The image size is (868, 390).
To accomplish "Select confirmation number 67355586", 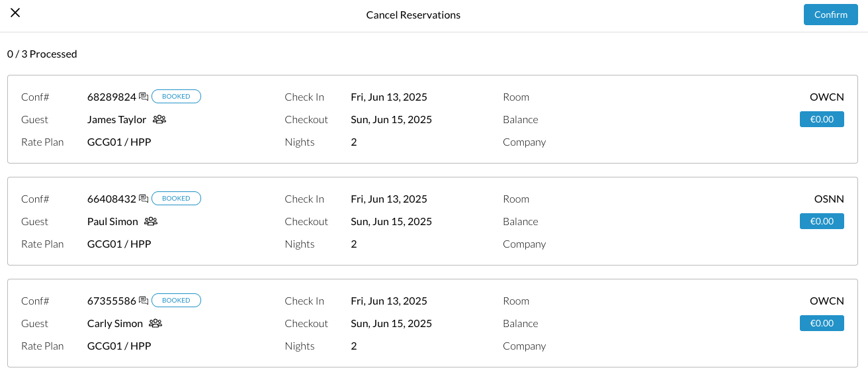I will 112,301.
